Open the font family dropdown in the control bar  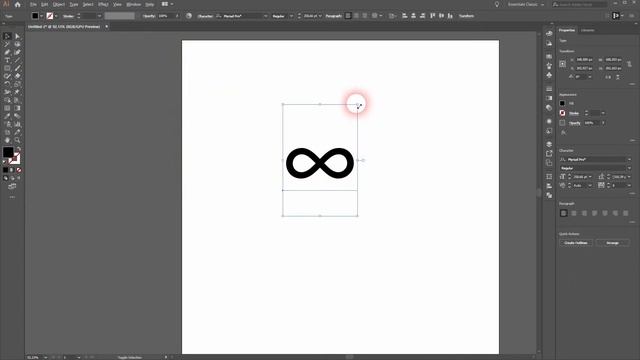click(x=265, y=16)
